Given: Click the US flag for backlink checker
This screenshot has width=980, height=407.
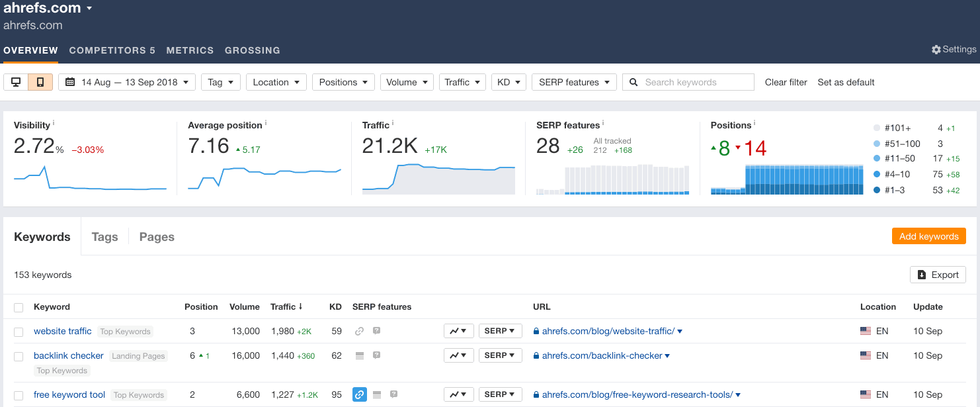Looking at the screenshot, I should [x=866, y=355].
